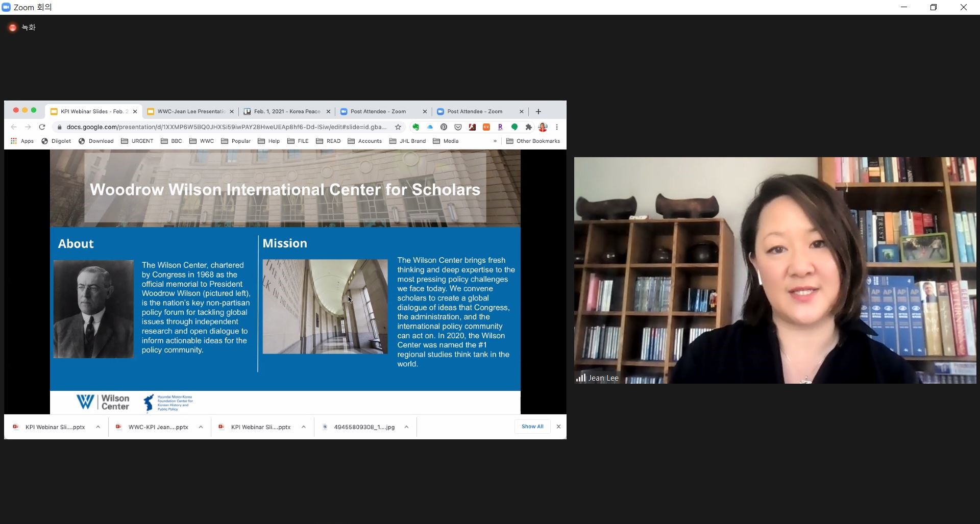Open the FILE bookmarks folder
Screen dimensions: 980x524
[x=298, y=141]
